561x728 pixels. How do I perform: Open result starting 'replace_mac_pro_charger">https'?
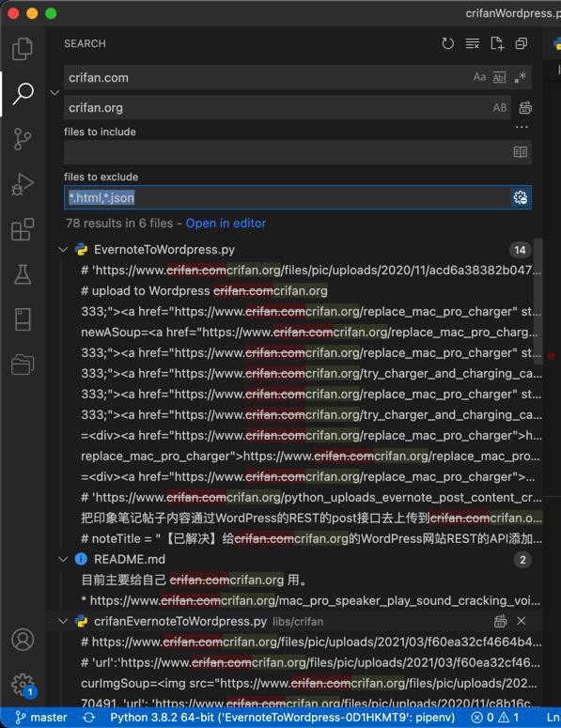tap(310, 457)
